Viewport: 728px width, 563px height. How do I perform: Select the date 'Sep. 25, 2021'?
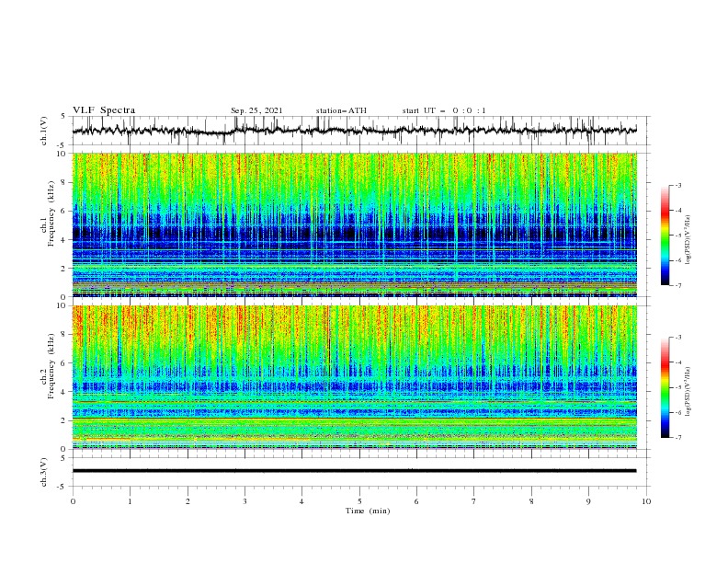pos(256,110)
